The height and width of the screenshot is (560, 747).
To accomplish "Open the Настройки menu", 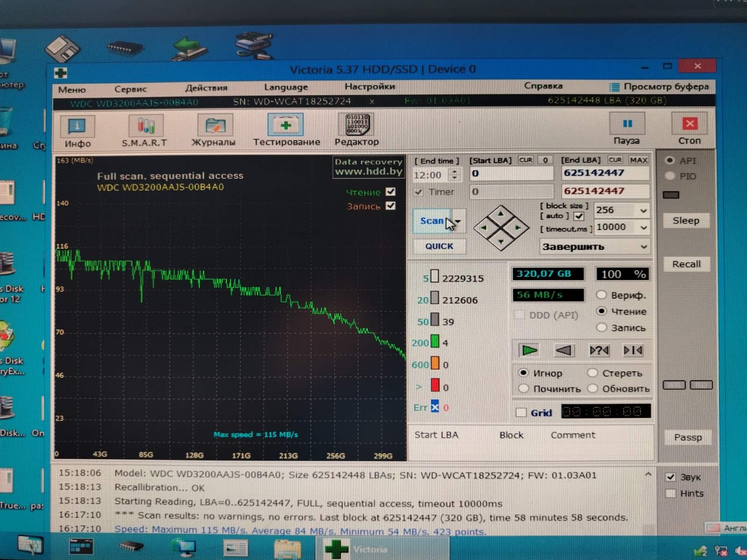I will pos(370,86).
